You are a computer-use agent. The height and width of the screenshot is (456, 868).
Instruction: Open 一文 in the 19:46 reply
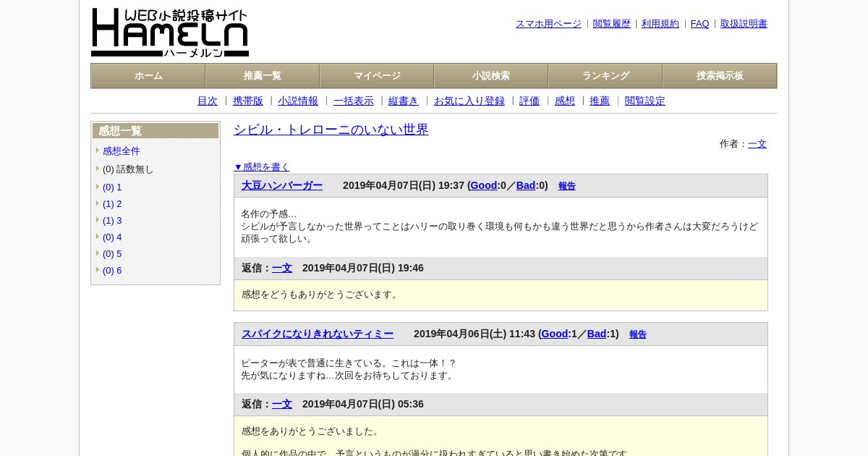pyautogui.click(x=282, y=268)
